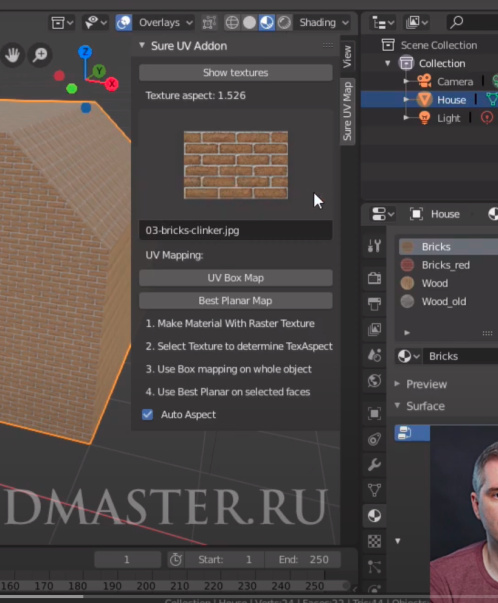Open the View Layer properties tab

[374, 329]
